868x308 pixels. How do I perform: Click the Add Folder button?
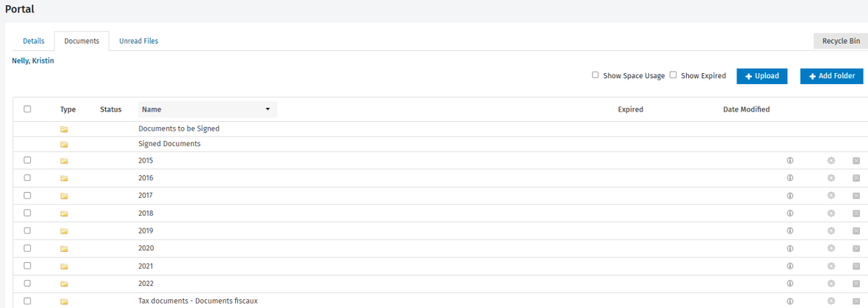pyautogui.click(x=832, y=76)
